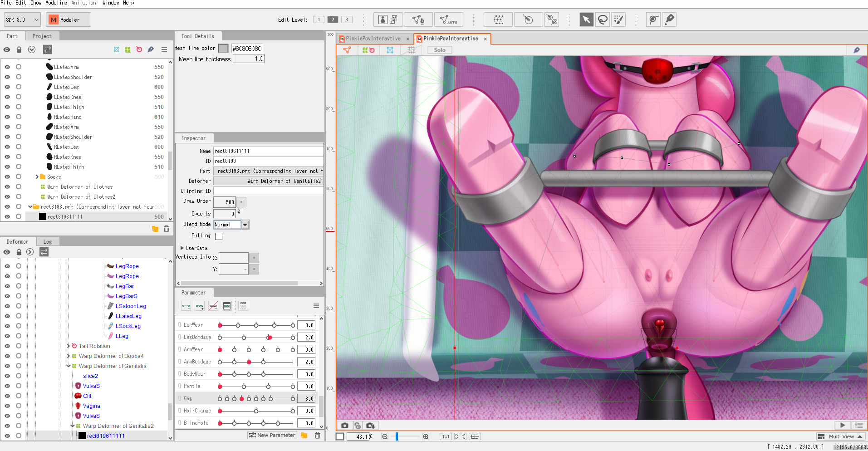
Task: Toggle visibility of RLatexKnee part
Action: coord(7,157)
